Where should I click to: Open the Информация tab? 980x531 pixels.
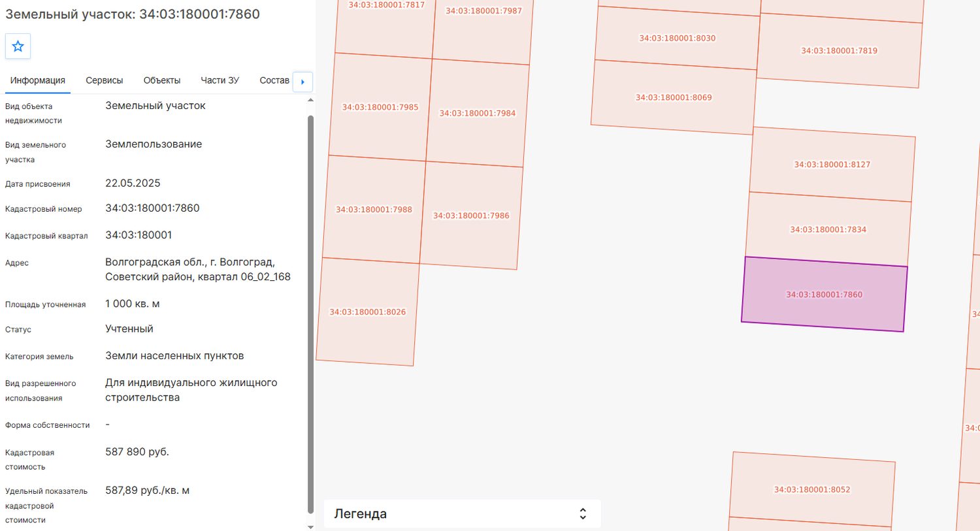pyautogui.click(x=38, y=80)
